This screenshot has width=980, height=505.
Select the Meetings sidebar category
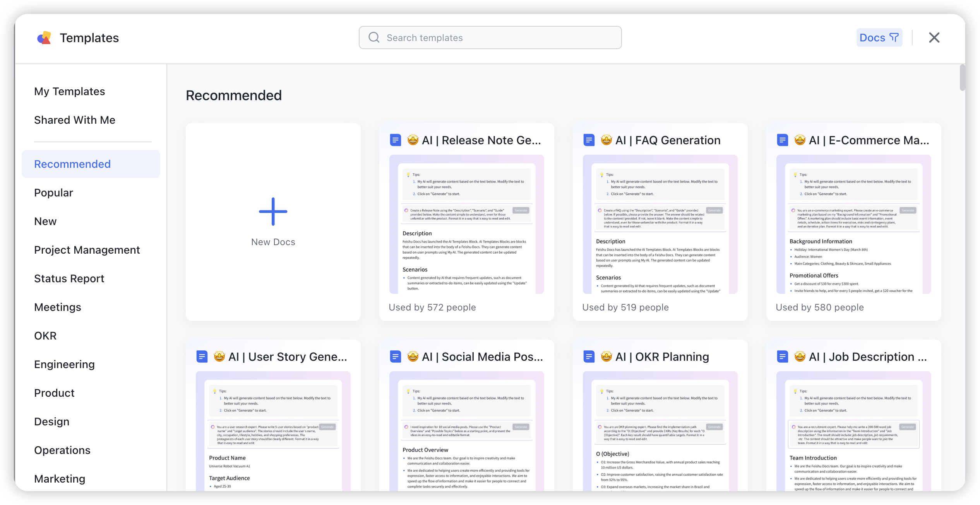click(x=57, y=307)
